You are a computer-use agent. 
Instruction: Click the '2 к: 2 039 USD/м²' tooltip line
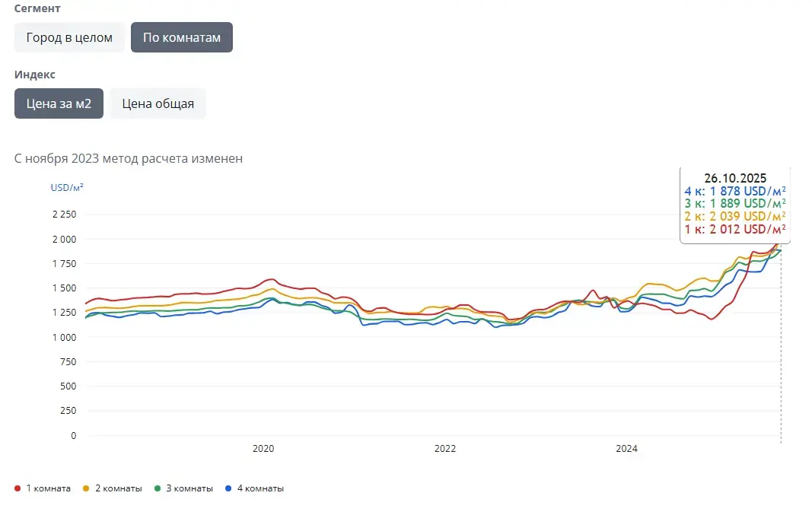tap(734, 216)
